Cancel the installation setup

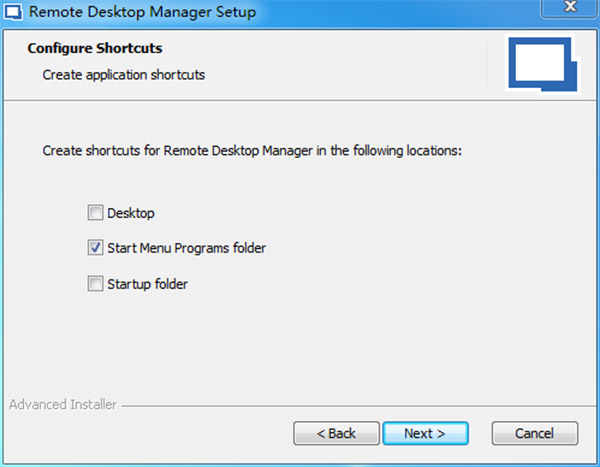(x=535, y=433)
